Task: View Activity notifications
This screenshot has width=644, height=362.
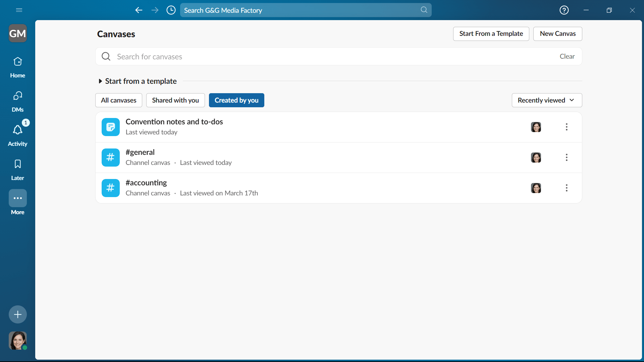Action: 17,134
